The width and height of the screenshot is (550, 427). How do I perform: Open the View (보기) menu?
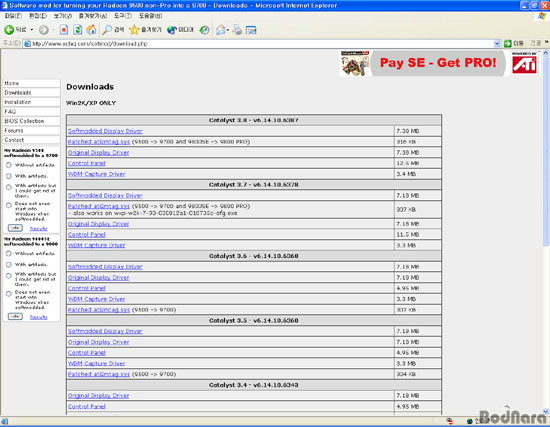63,16
